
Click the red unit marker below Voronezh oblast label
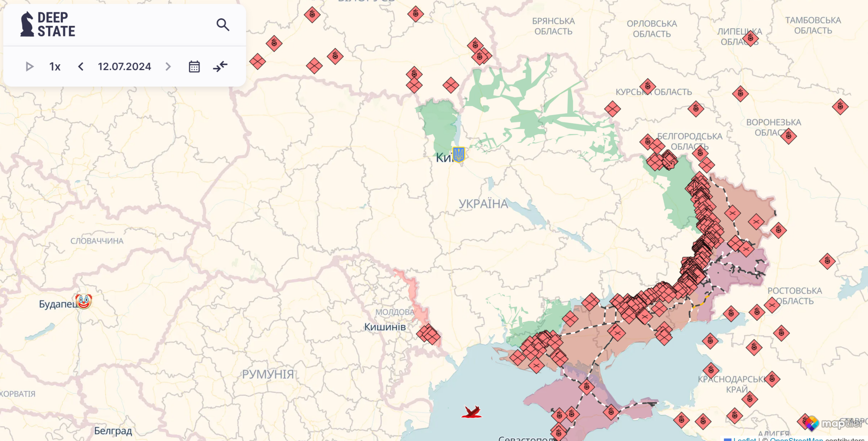(x=789, y=136)
